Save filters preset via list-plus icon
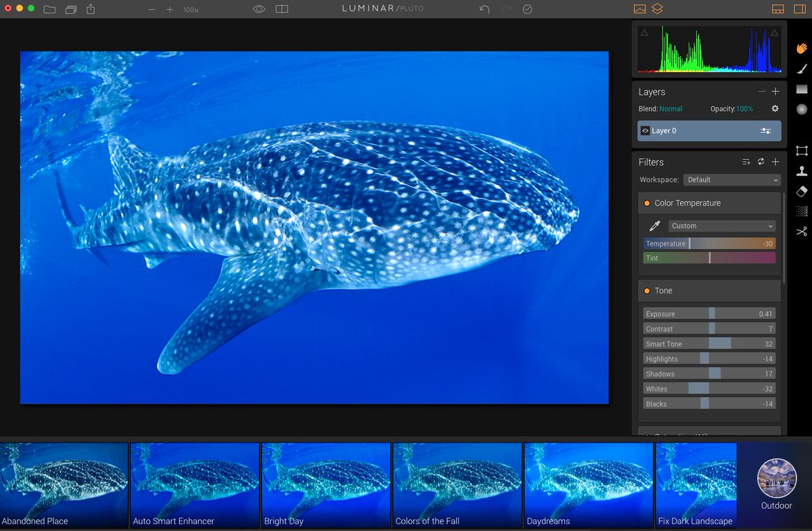Viewport: 812px width, 531px height. (x=746, y=162)
